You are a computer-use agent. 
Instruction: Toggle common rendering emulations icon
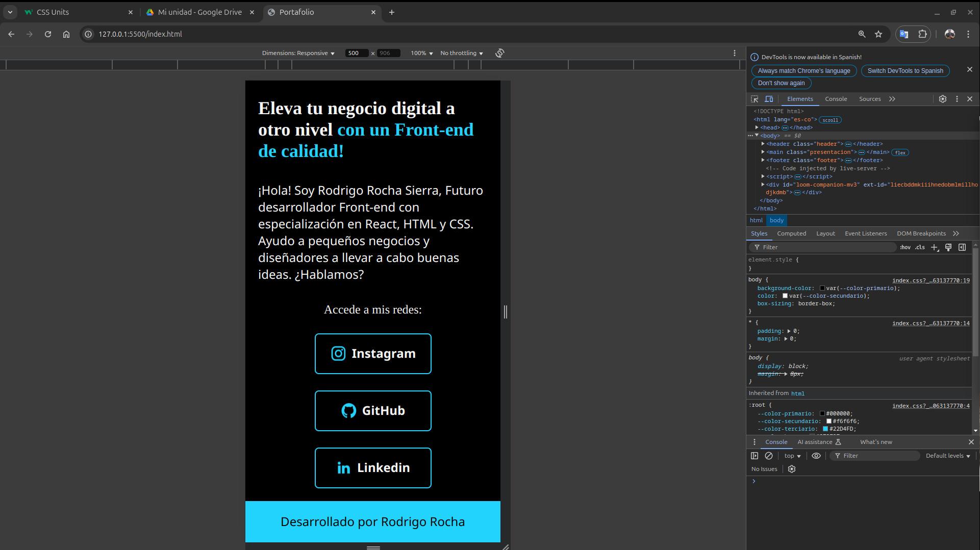point(948,247)
